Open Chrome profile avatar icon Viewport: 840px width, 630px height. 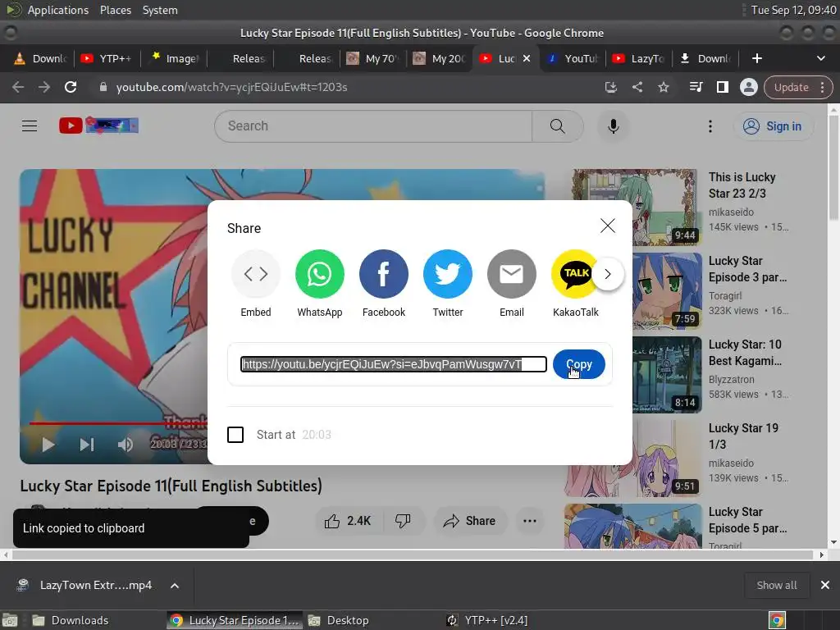(748, 87)
